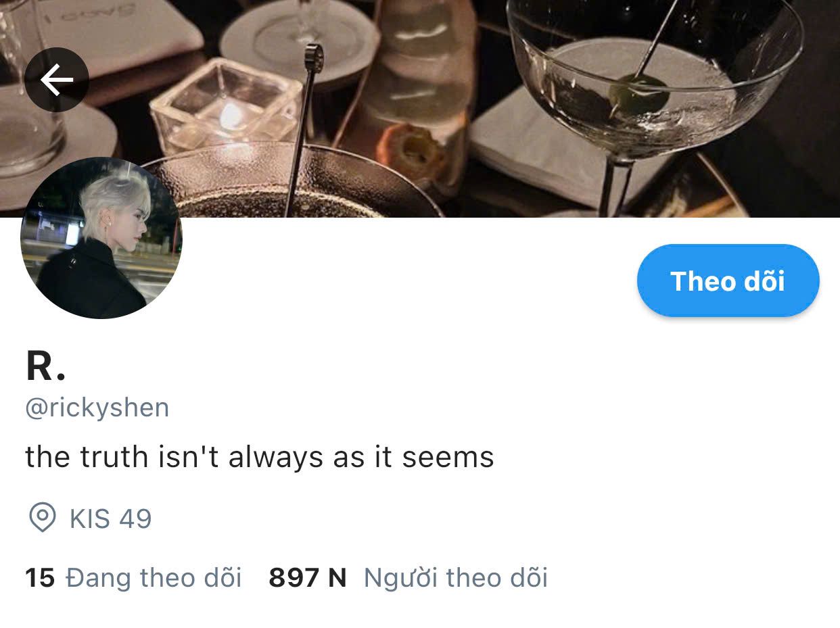Select the display name R.

tap(45, 366)
